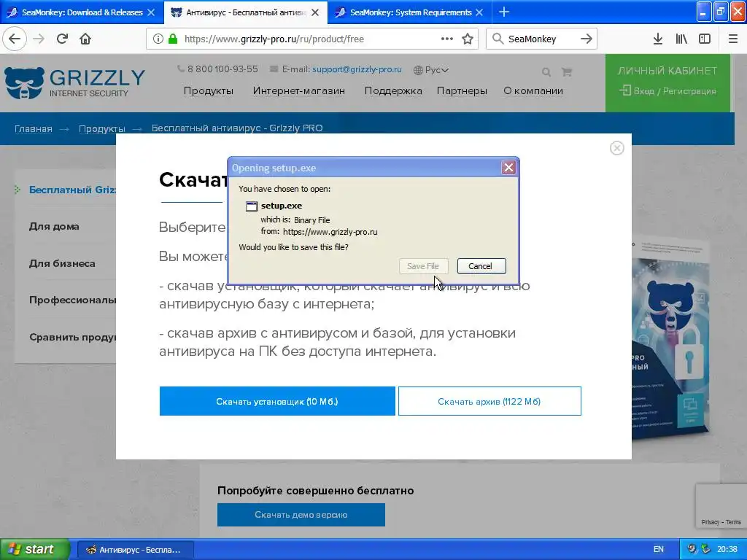Image resolution: width=747 pixels, height=560 pixels.
Task: Cancel the setup.exe download
Action: pos(481,265)
